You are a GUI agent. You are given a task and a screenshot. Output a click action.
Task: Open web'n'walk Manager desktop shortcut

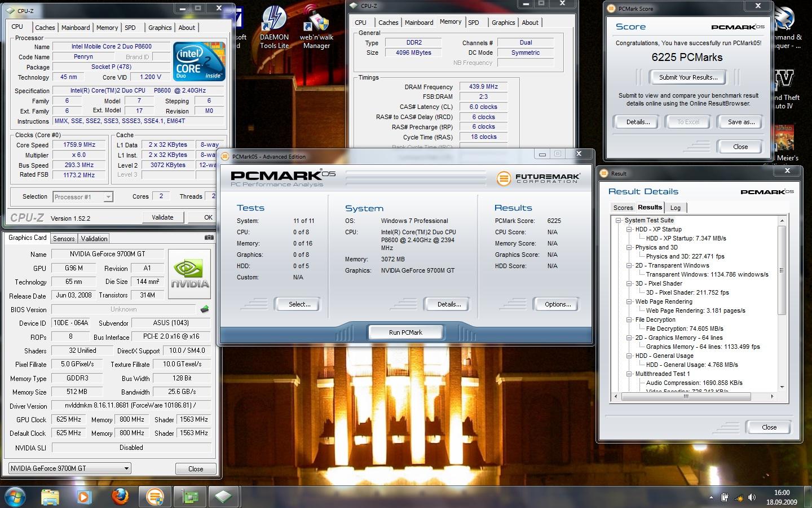pyautogui.click(x=316, y=28)
